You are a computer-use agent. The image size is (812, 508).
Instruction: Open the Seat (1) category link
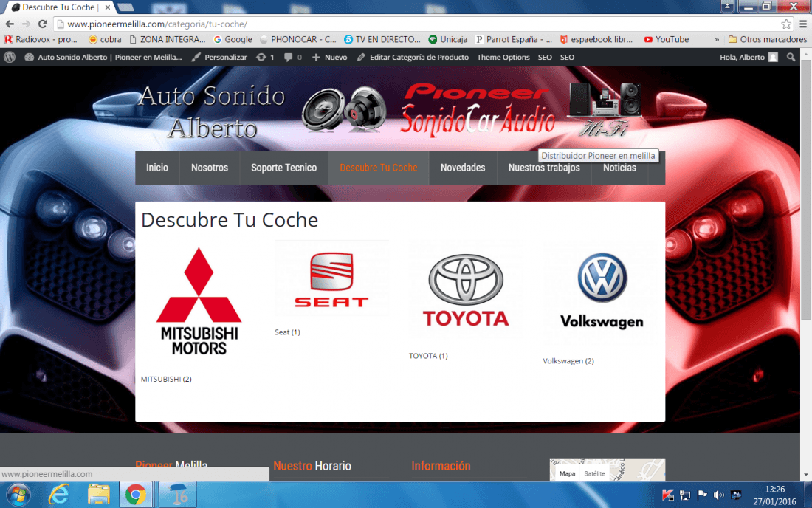[287, 332]
